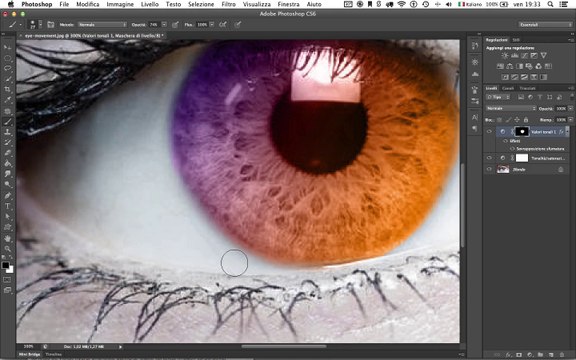Hide the Sovrapposizione sfumatura effect
576x360 pixels.
pyautogui.click(x=513, y=149)
